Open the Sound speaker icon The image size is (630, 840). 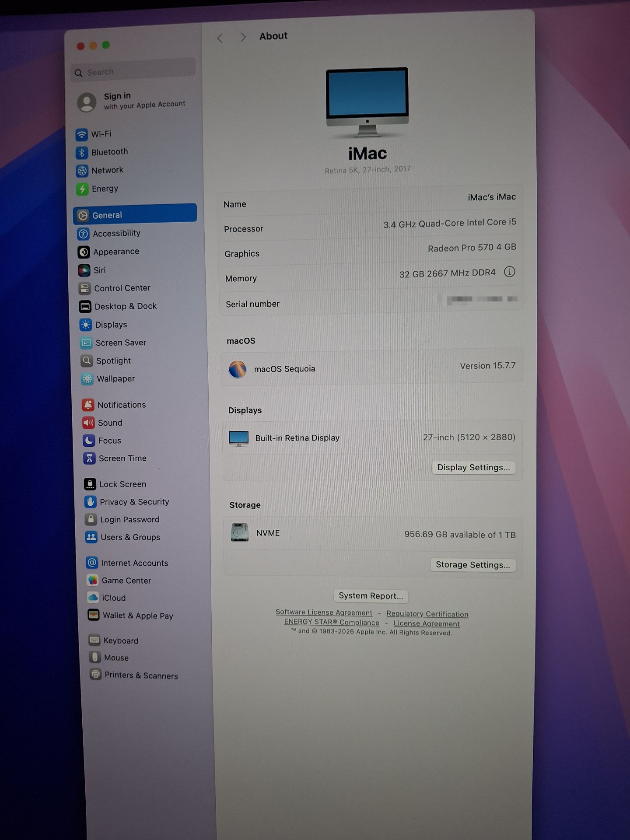coord(88,423)
